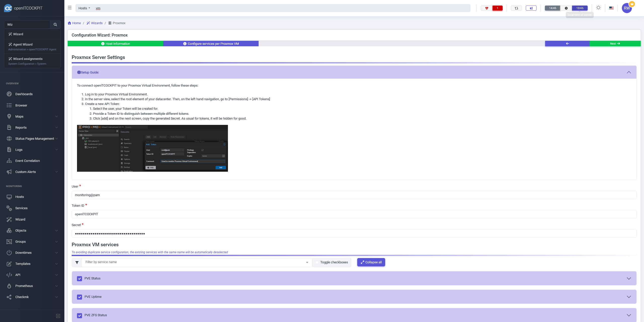Expand the PVE ZFS Status section
This screenshot has height=322, width=644.
629,315
